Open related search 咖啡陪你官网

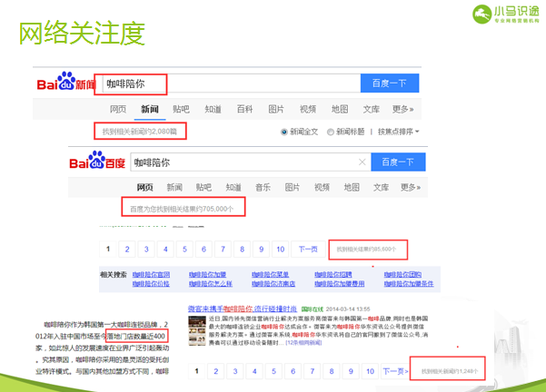click(151, 274)
